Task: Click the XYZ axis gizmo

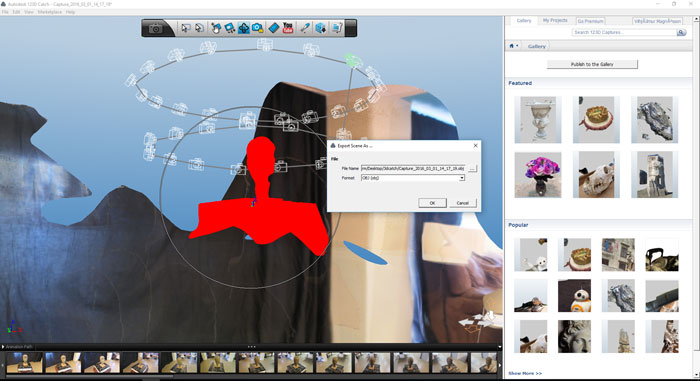Action: (14, 327)
